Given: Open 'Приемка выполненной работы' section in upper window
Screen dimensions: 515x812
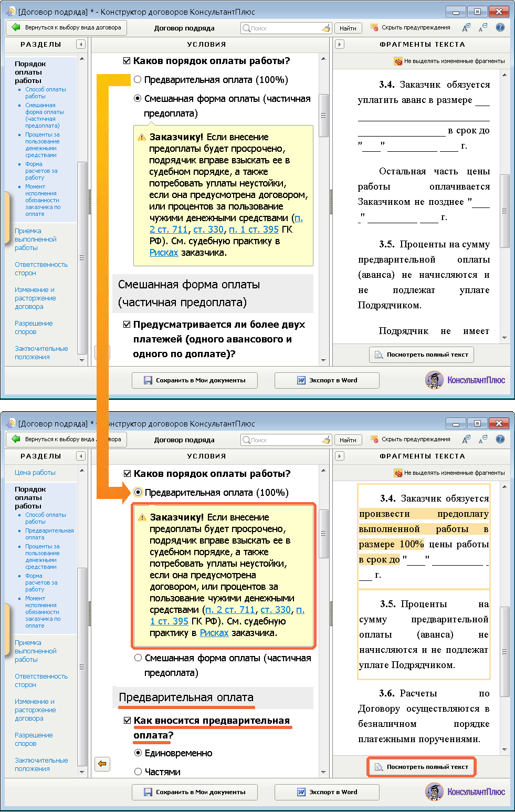Looking at the screenshot, I should tap(36, 240).
